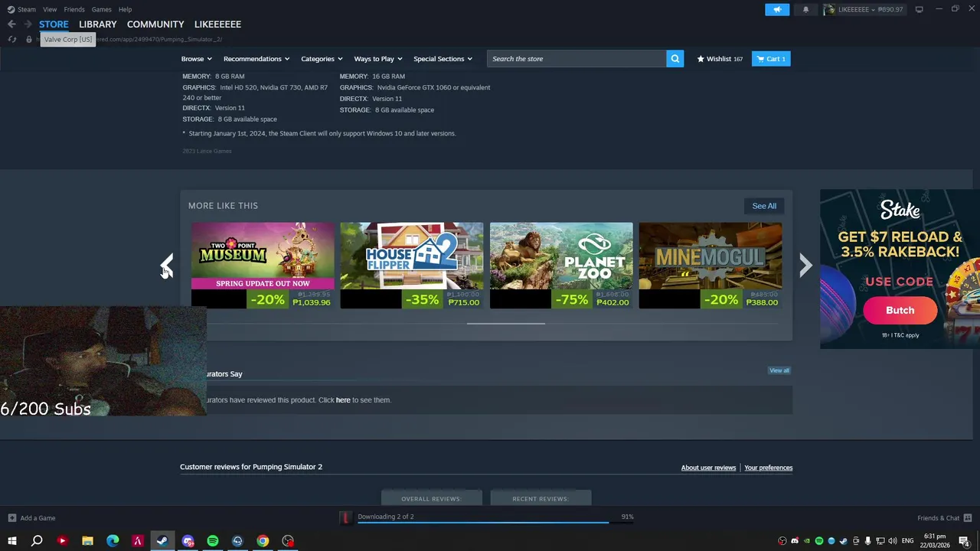Open Friends & Chat icon at bottom right
Viewport: 980px width, 551px height.
(968, 518)
